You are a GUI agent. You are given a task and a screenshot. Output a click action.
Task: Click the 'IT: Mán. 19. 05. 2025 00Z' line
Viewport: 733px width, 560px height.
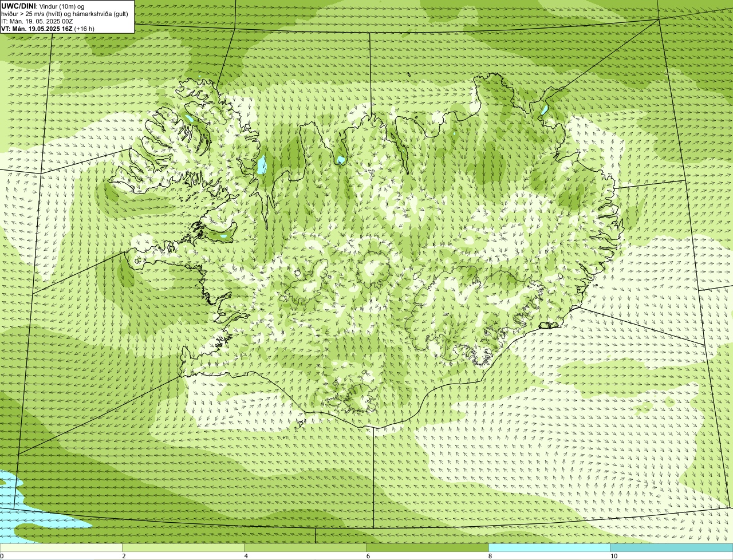pyautogui.click(x=37, y=21)
